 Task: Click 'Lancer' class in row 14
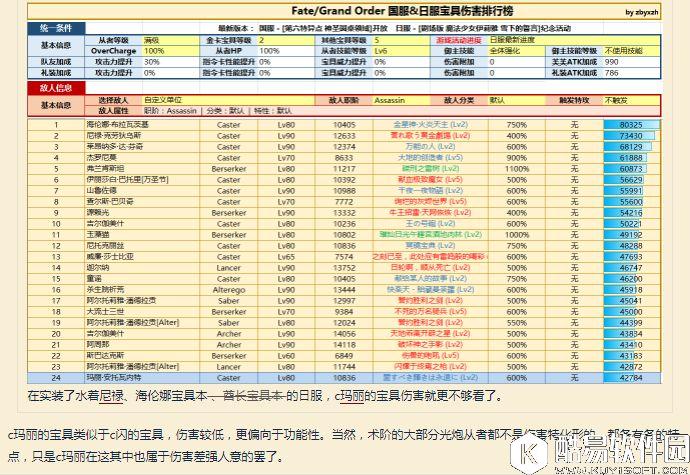(229, 268)
